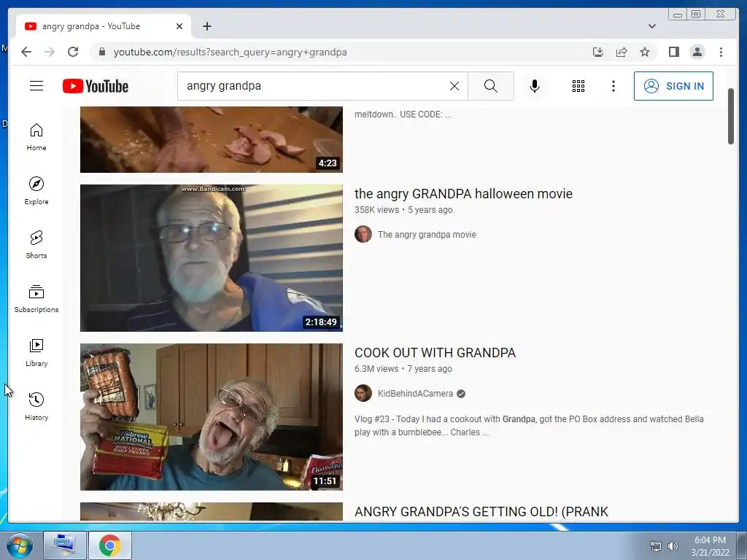Click The angry grandpa movie channel avatar
Viewport: 747px width, 560px height.
click(363, 234)
